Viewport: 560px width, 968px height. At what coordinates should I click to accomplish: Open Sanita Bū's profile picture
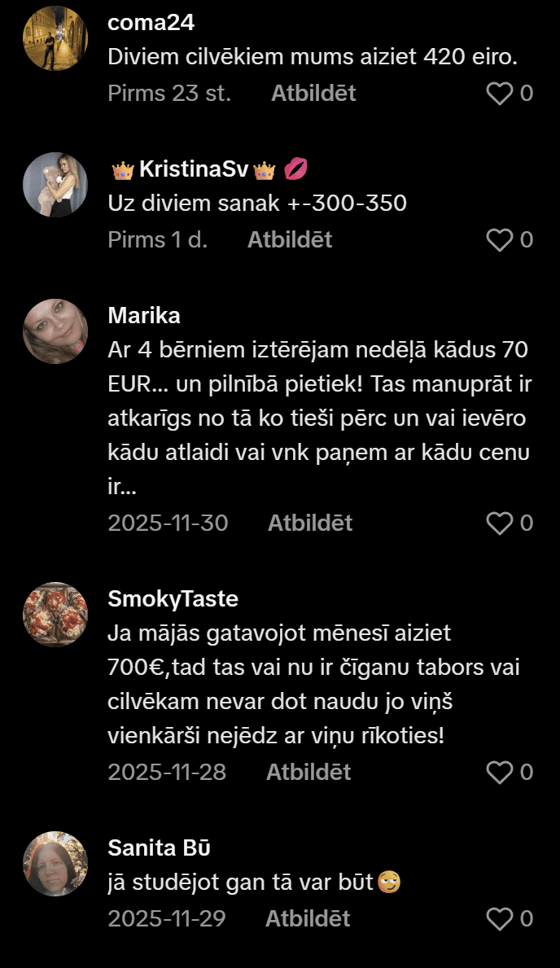(x=55, y=864)
